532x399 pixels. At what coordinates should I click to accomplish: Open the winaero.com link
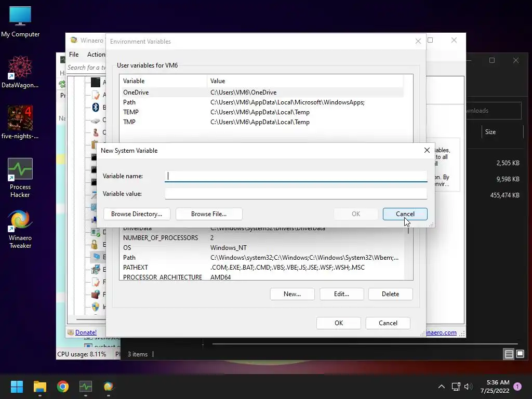click(441, 332)
